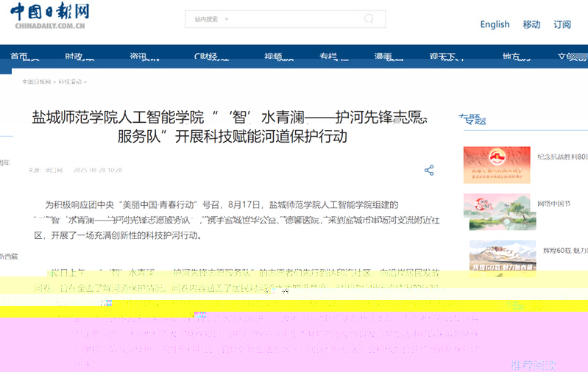Open the 视频 navigation item
588x372 pixels.
pyautogui.click(x=274, y=57)
